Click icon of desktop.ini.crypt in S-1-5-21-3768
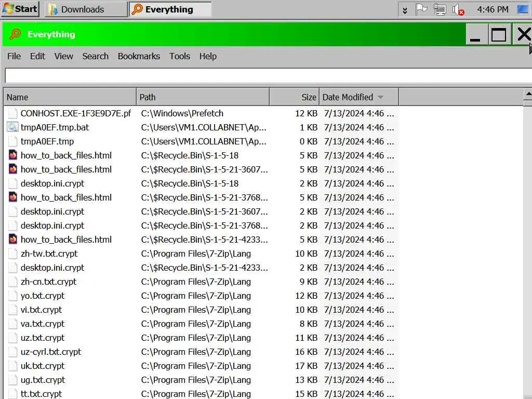The width and height of the screenshot is (532, 399). (12, 225)
